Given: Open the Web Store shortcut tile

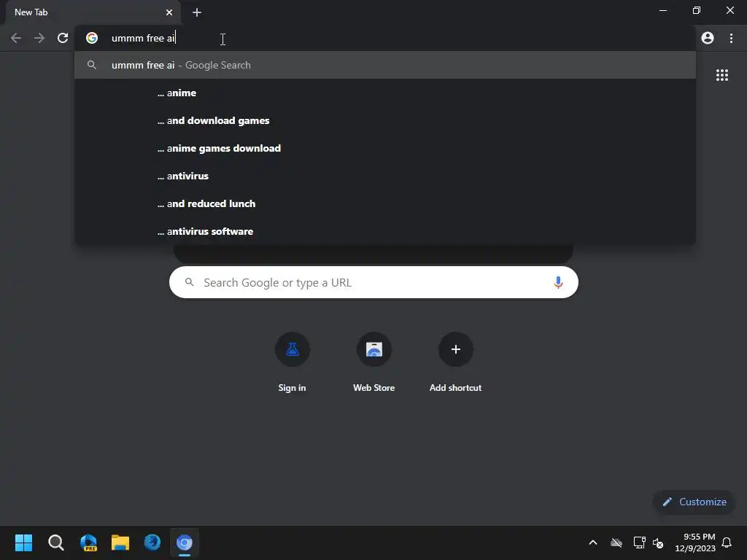Looking at the screenshot, I should (374, 363).
